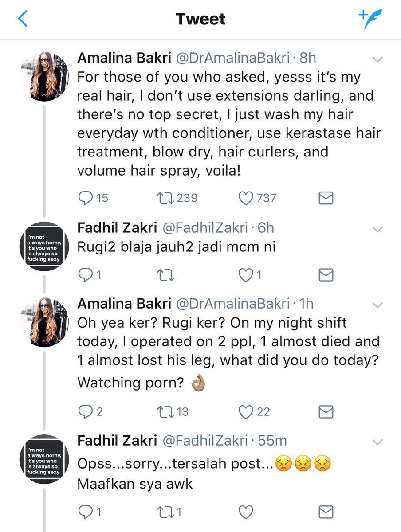The image size is (401, 532).
Task: Reply to Amalina's hair care tweet
Action: (85, 198)
